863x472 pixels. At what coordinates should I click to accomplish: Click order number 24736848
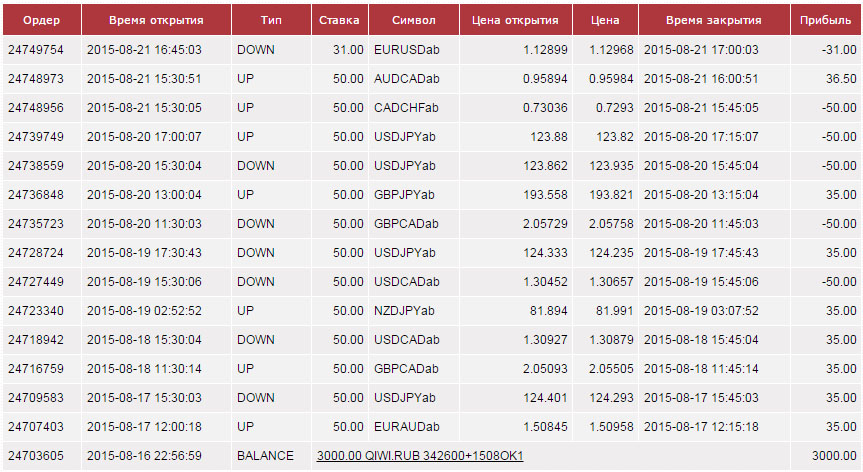[x=35, y=195]
